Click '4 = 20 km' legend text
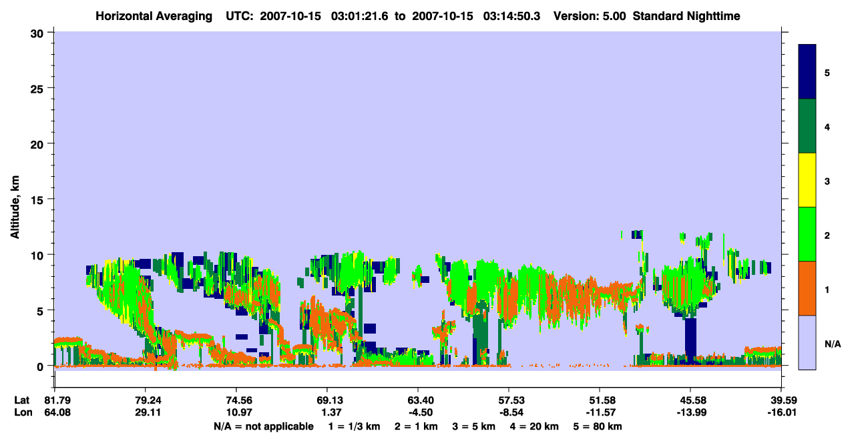 click(x=536, y=426)
